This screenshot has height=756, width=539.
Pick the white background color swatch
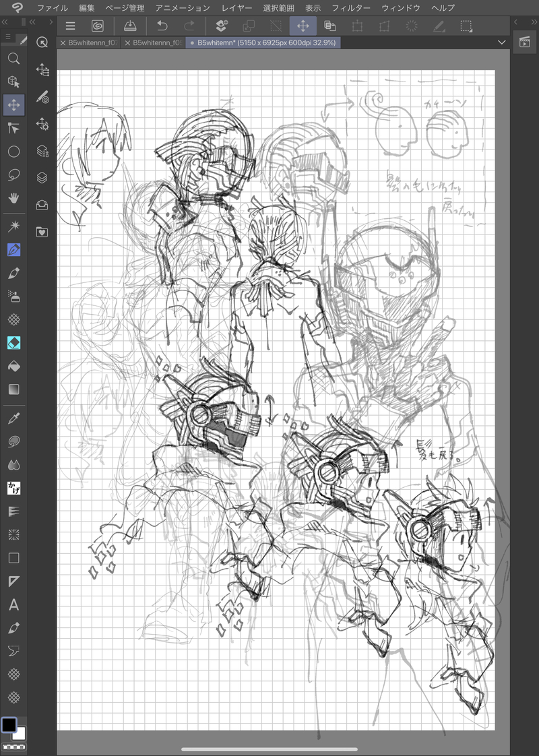click(x=20, y=734)
